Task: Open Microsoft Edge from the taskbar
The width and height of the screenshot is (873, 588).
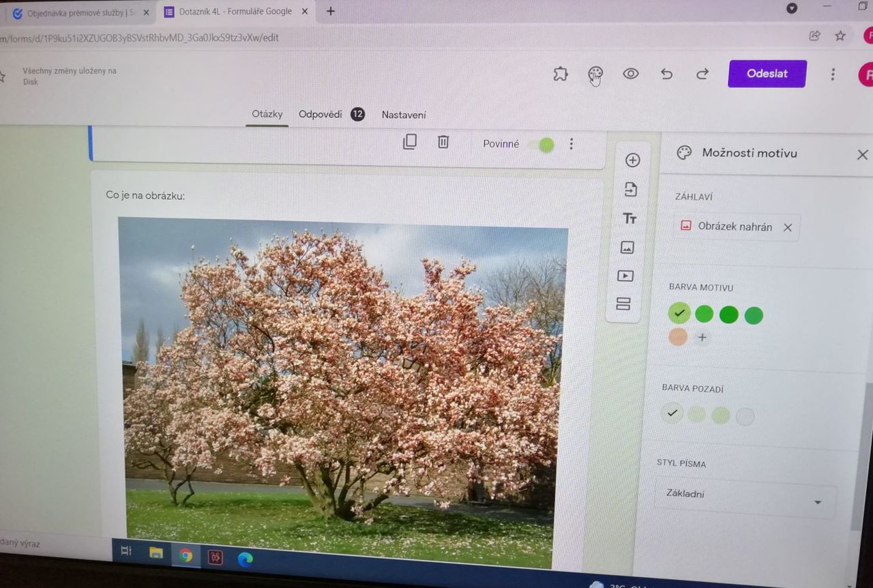Action: (x=245, y=559)
